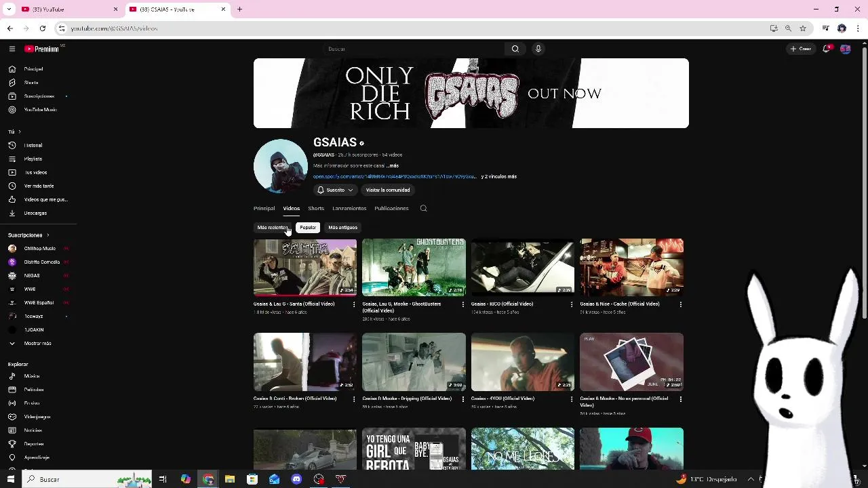Install app icon in address bar

pos(774,28)
